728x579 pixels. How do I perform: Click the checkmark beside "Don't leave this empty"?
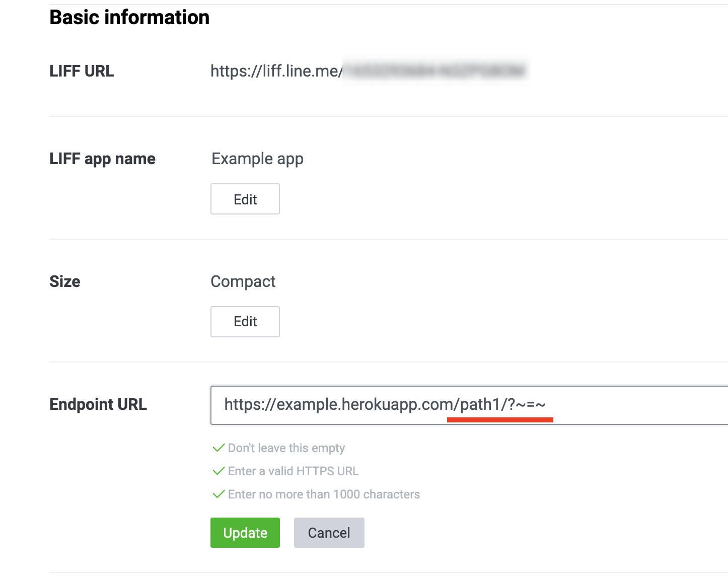coord(219,448)
